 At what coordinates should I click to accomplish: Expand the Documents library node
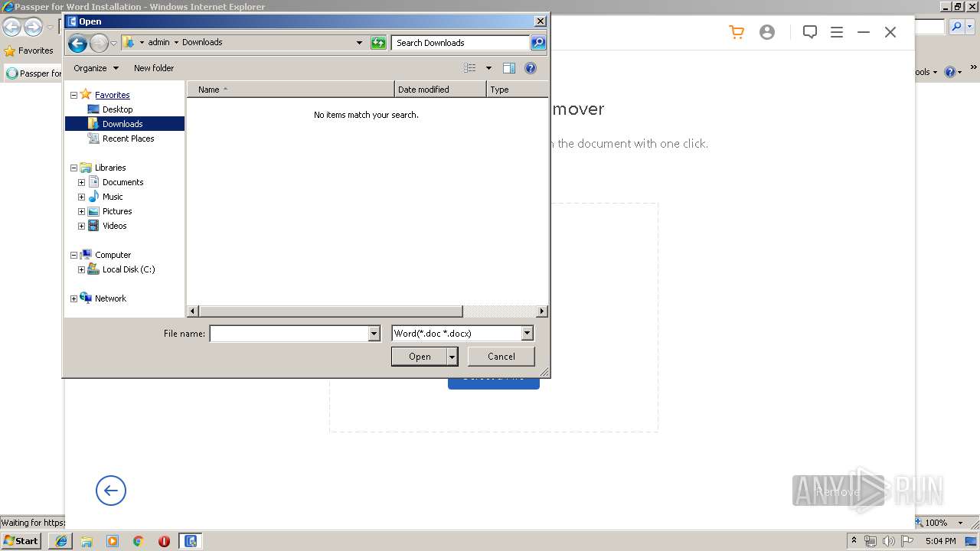point(82,182)
